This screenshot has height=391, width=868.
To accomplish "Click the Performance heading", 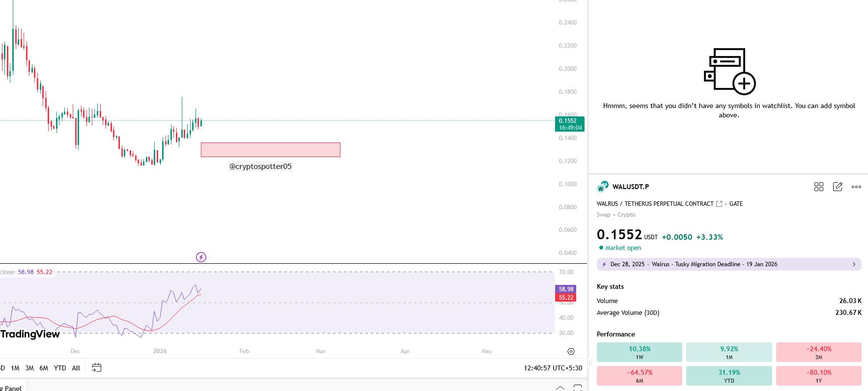I will tap(616, 335).
